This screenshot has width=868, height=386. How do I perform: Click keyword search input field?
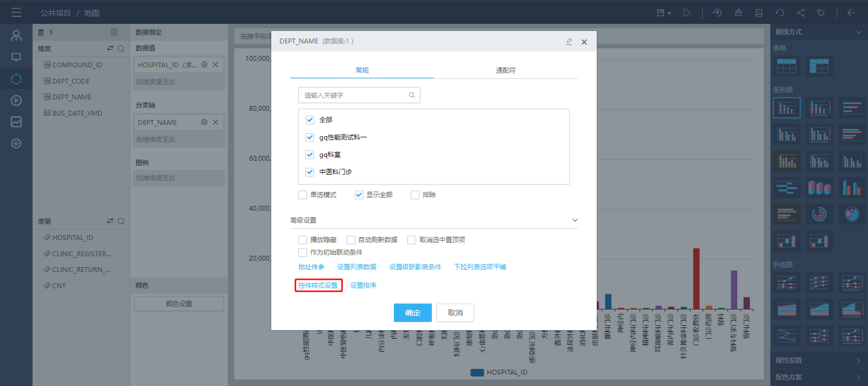(359, 95)
